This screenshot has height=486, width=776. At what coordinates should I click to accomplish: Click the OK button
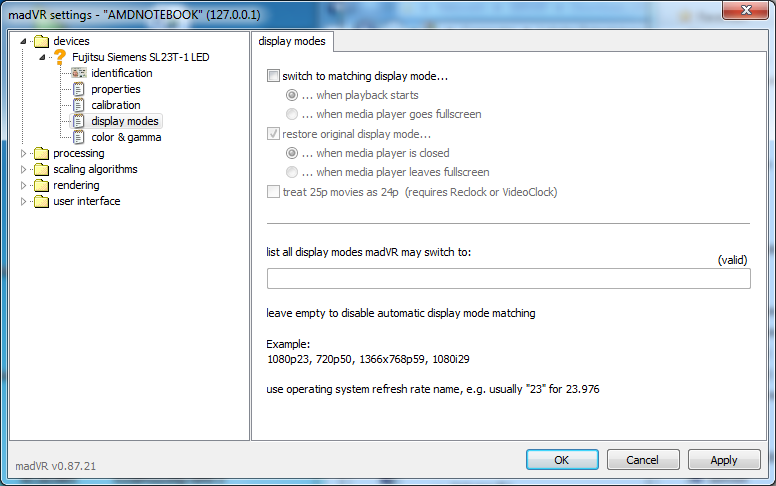[x=562, y=460]
